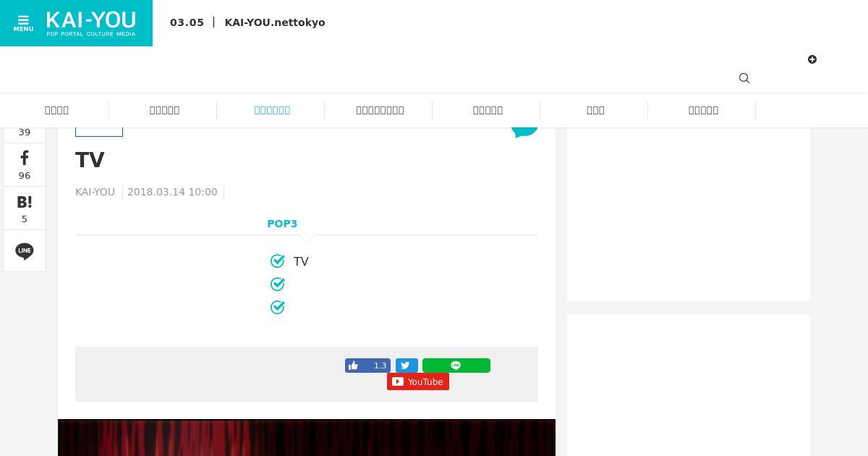Click the checkmark icon beside TV
868x456 pixels.
pos(277,261)
